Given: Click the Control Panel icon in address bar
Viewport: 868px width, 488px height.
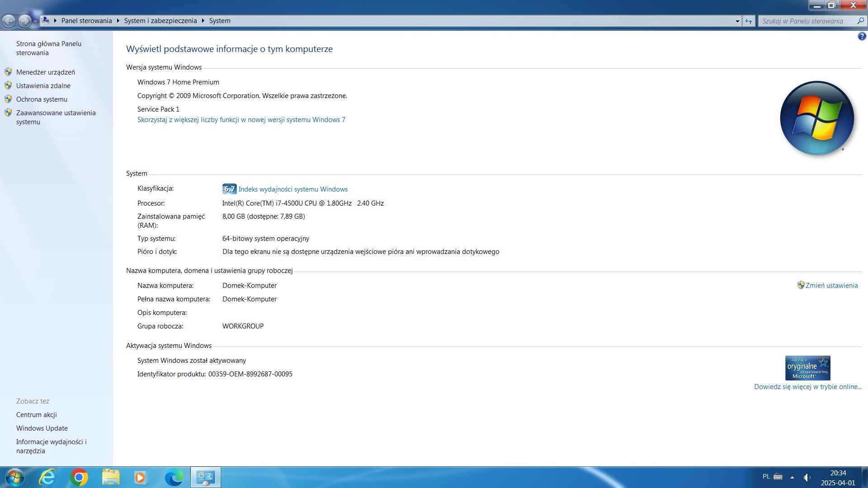Looking at the screenshot, I should tap(45, 20).
